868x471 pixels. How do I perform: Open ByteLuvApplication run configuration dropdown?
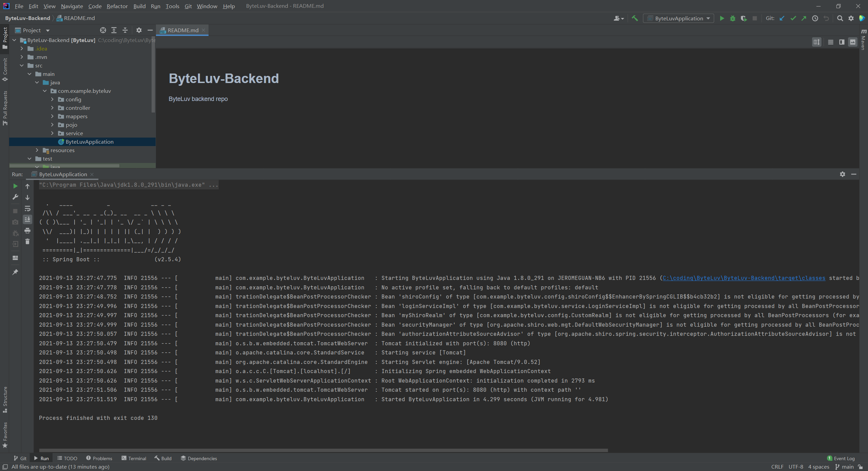pos(678,18)
